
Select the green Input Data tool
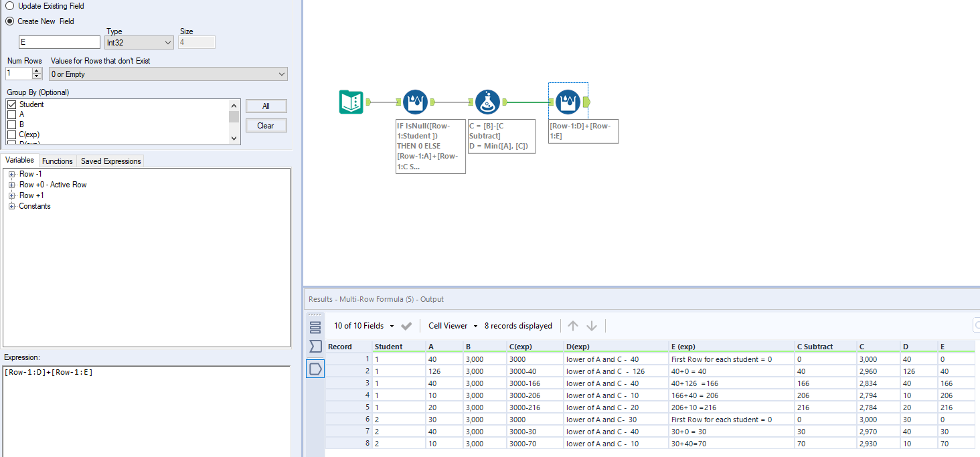pos(351,102)
